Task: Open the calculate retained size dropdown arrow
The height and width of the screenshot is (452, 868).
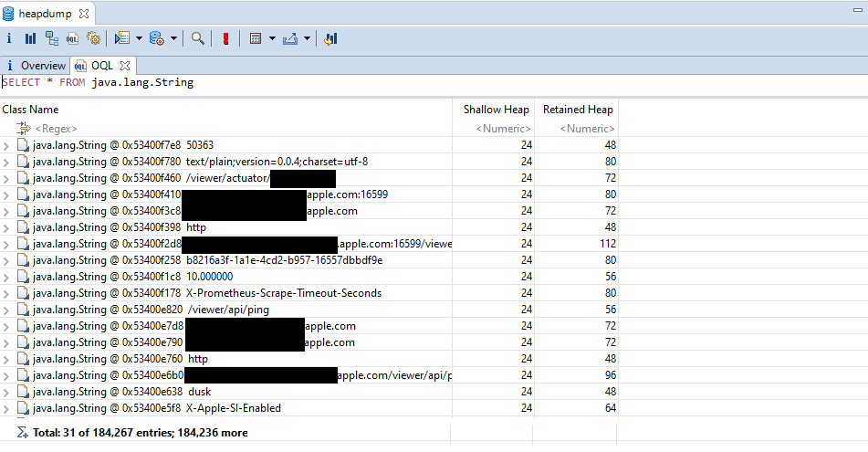Action: (272, 38)
